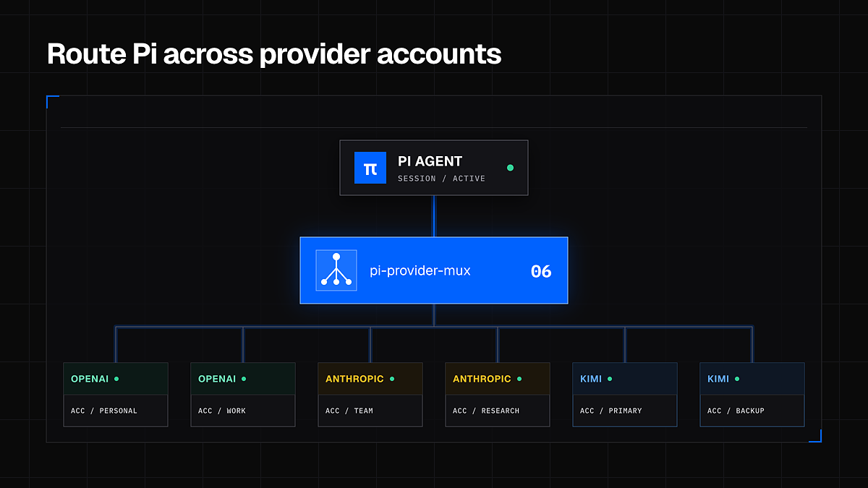Click the pi-provider-mux branching tree icon

(x=336, y=270)
